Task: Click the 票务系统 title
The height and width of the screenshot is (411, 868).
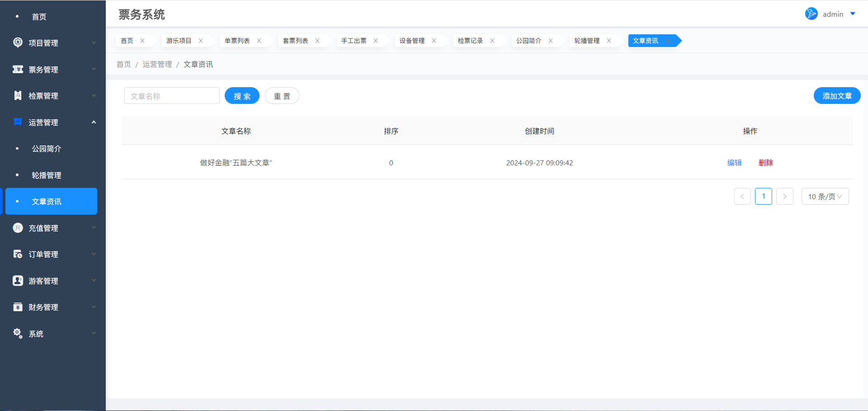Action: 142,14
